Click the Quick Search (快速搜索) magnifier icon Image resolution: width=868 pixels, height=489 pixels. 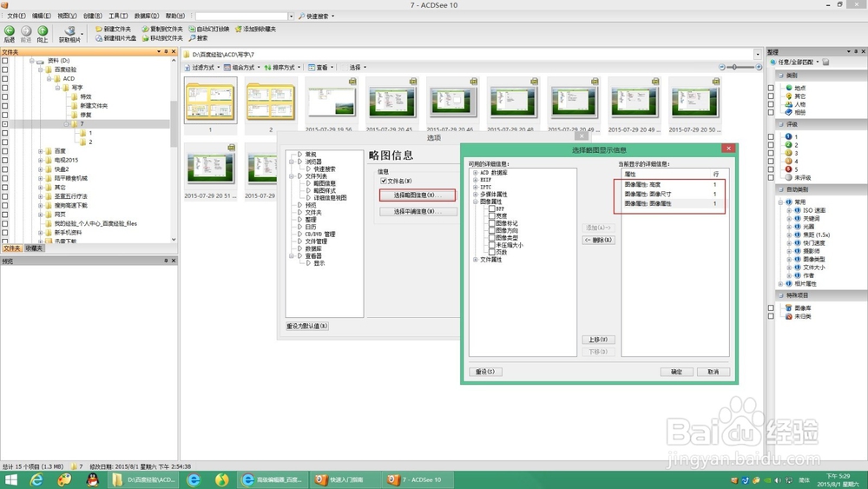tap(302, 16)
